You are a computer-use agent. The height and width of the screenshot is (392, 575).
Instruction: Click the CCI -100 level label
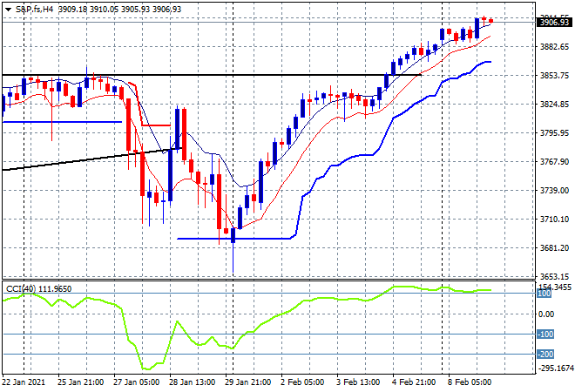(545, 334)
